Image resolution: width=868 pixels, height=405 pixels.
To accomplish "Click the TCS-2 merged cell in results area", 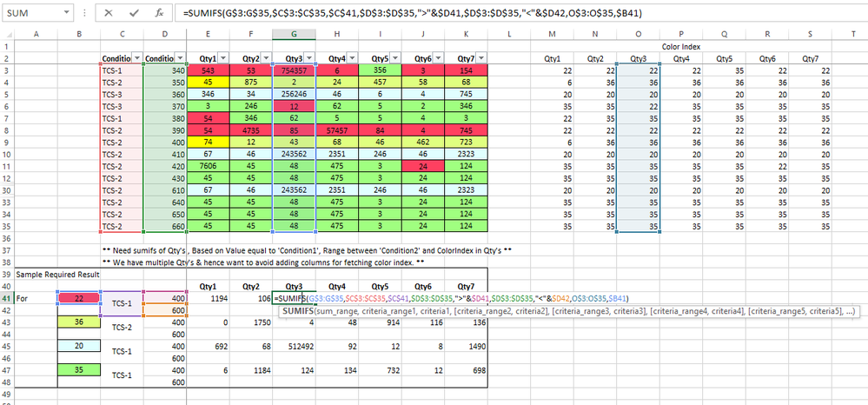I will click(122, 328).
